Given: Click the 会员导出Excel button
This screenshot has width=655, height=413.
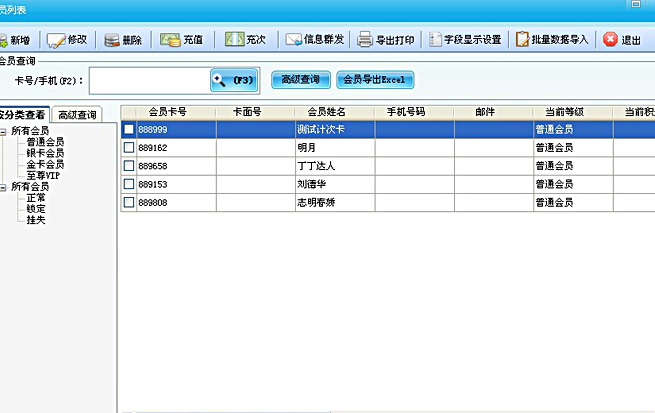Looking at the screenshot, I should 375,79.
